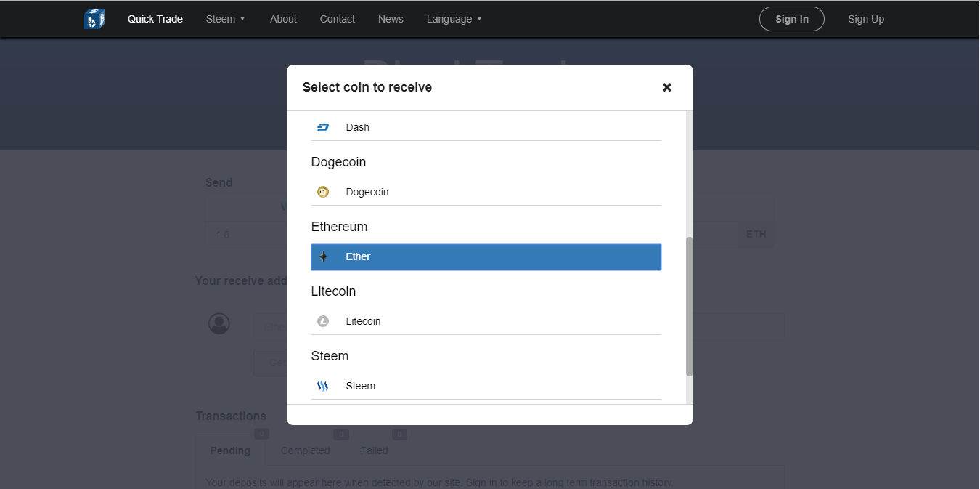Viewport: 980px width, 489px height.
Task: Select the Litecoin option
Action: [486, 321]
